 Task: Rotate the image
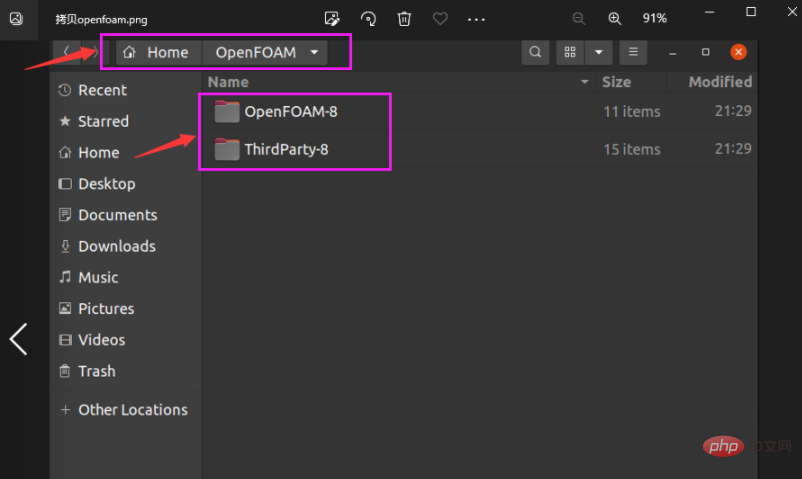click(368, 19)
